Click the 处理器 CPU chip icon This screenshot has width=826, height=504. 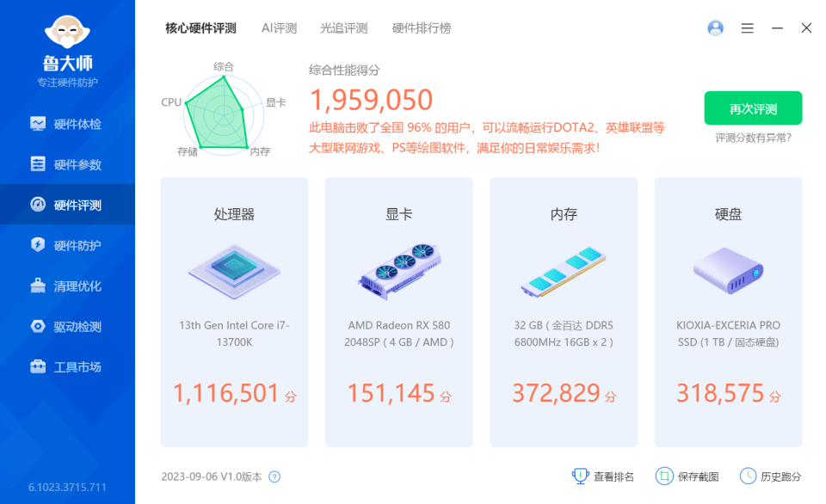234,272
